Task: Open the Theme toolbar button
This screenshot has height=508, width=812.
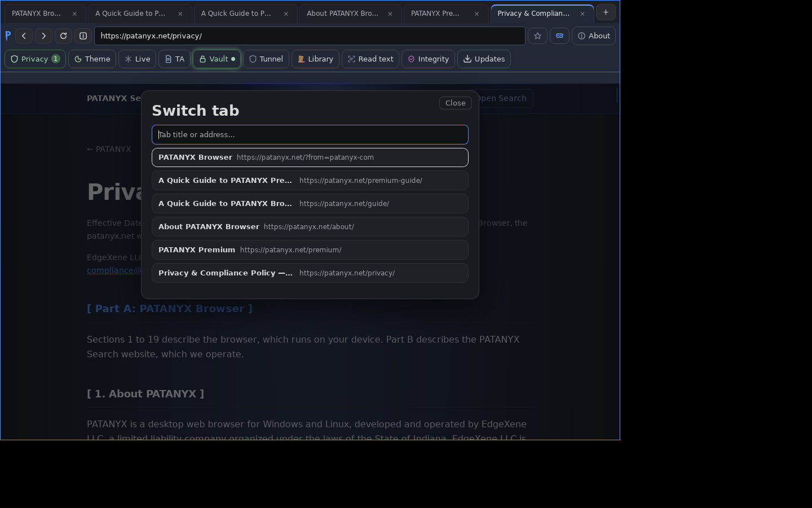Action: [x=92, y=59]
